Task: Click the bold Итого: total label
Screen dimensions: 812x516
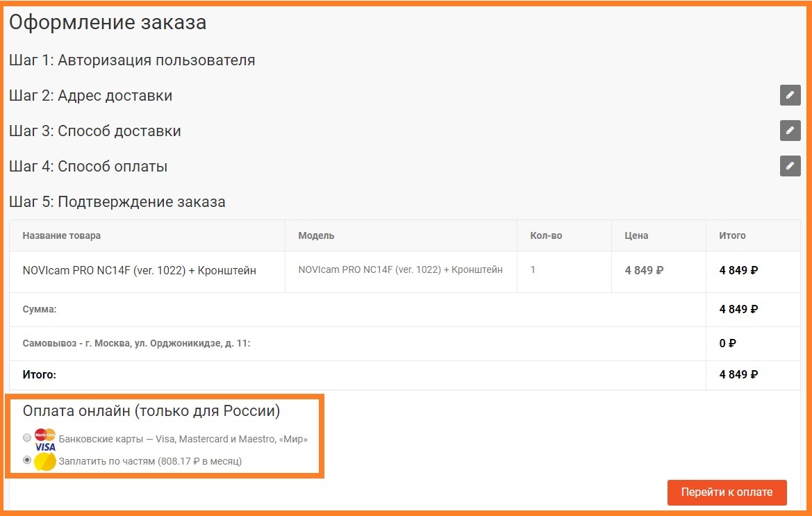Action: pos(40,375)
